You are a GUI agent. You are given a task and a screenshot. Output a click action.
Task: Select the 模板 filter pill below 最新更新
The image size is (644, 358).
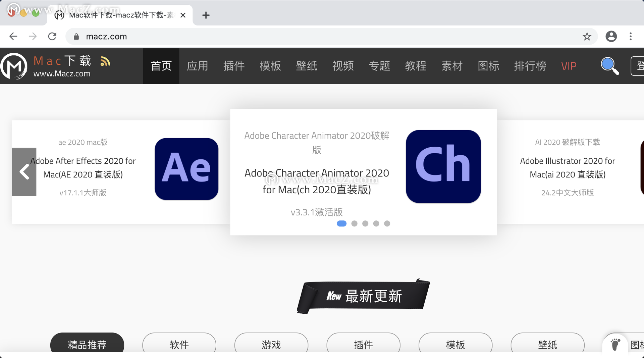point(455,343)
